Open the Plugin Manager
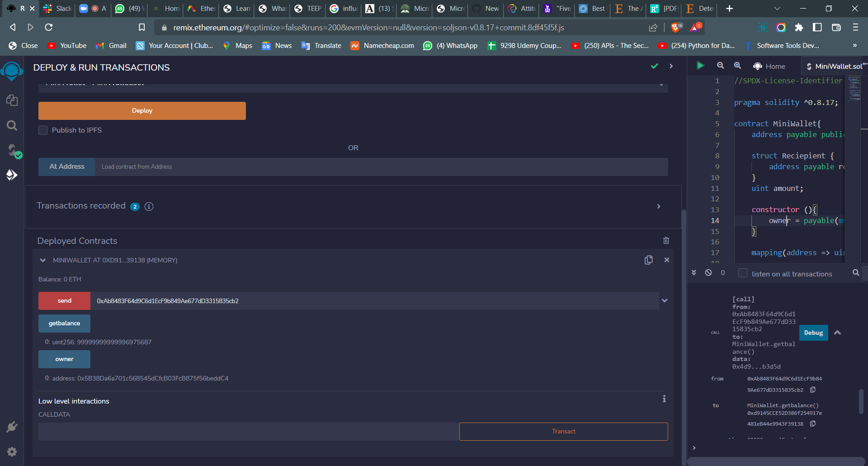 (x=12, y=427)
